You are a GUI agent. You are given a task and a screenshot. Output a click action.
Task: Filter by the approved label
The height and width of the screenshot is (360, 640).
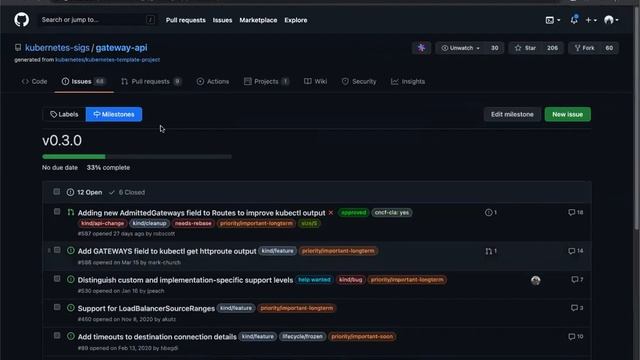point(353,213)
